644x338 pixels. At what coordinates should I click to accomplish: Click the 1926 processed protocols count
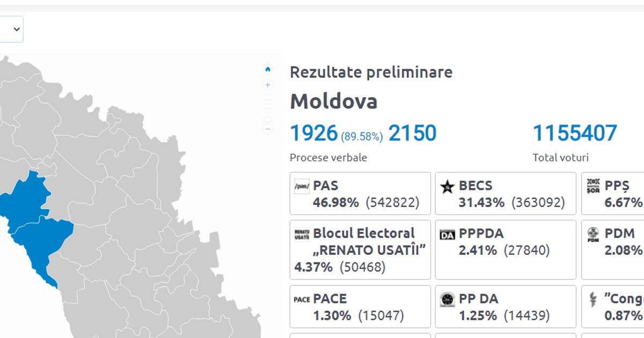click(314, 133)
